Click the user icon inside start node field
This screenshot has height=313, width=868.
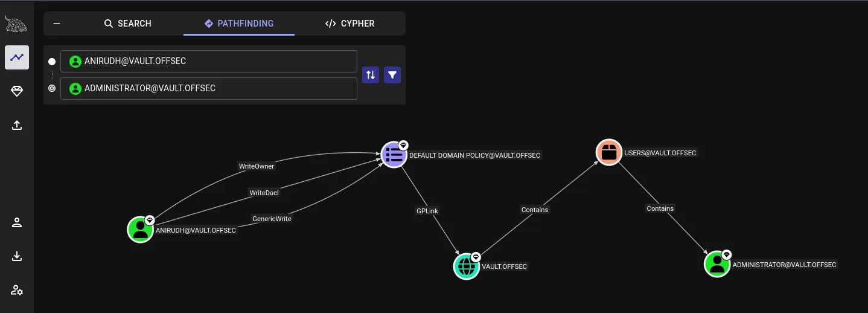[75, 61]
